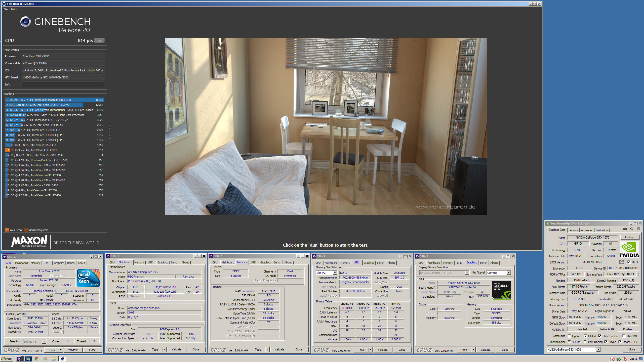Toggle the UEFI checkbox in GPU-Z
The height and width of the screenshot is (362, 644).
tap(629, 262)
